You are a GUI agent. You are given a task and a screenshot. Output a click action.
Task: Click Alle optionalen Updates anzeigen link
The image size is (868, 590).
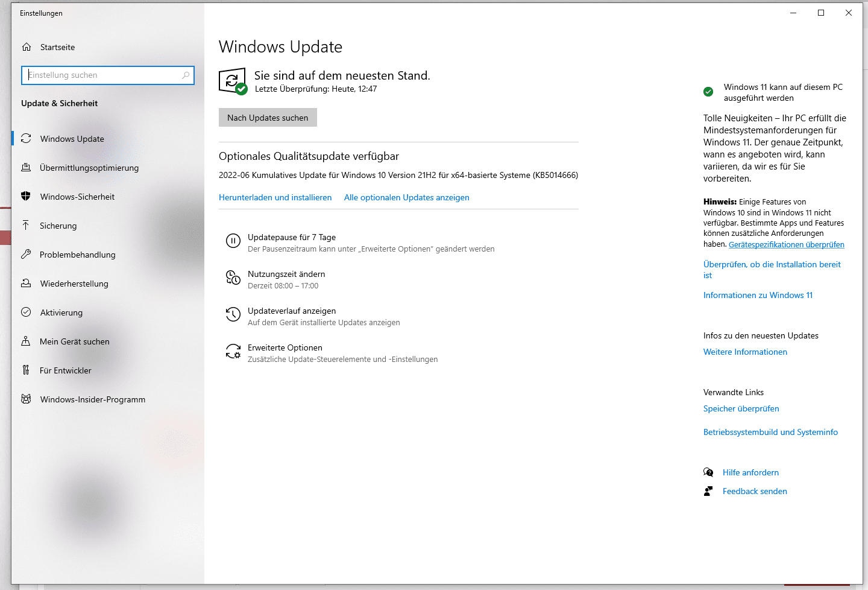click(x=406, y=197)
